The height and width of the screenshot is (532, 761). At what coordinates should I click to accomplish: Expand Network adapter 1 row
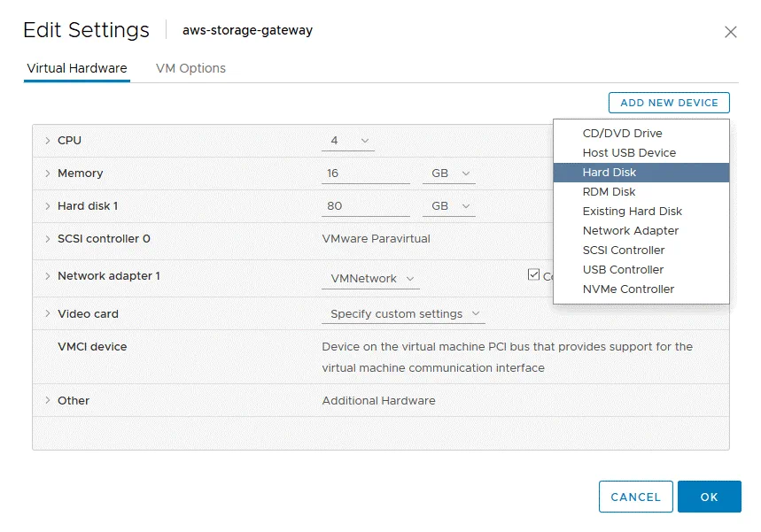point(48,276)
